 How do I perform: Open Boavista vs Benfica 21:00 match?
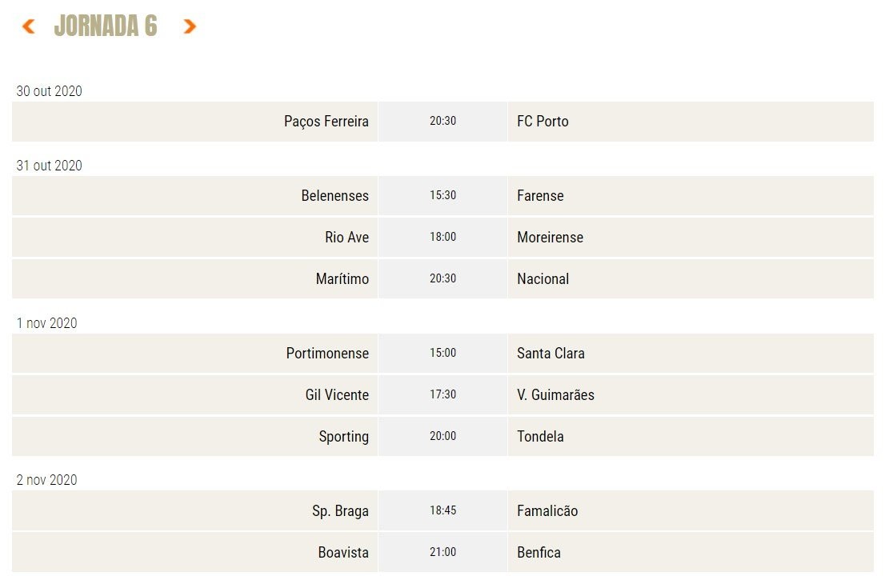442,553
